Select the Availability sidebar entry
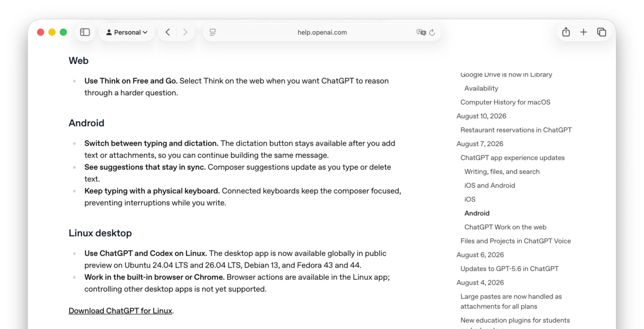Screen dimensions: 644x329 [481, 88]
